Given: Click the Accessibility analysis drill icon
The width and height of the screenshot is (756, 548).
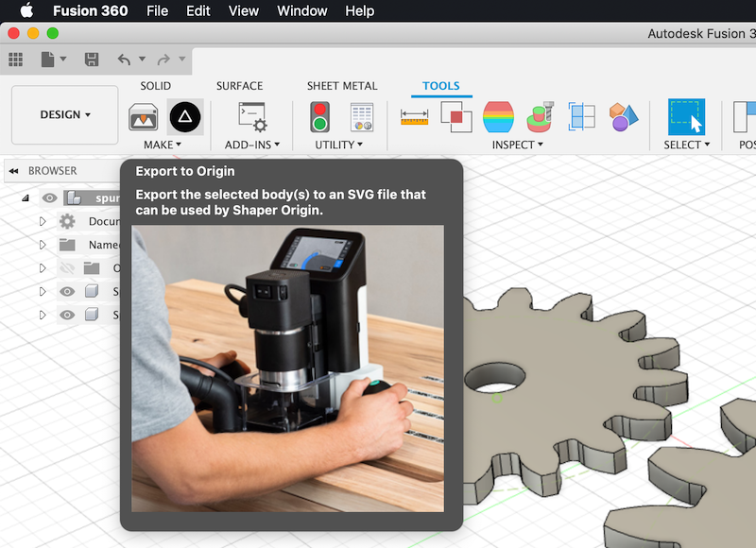Looking at the screenshot, I should coord(540,117).
